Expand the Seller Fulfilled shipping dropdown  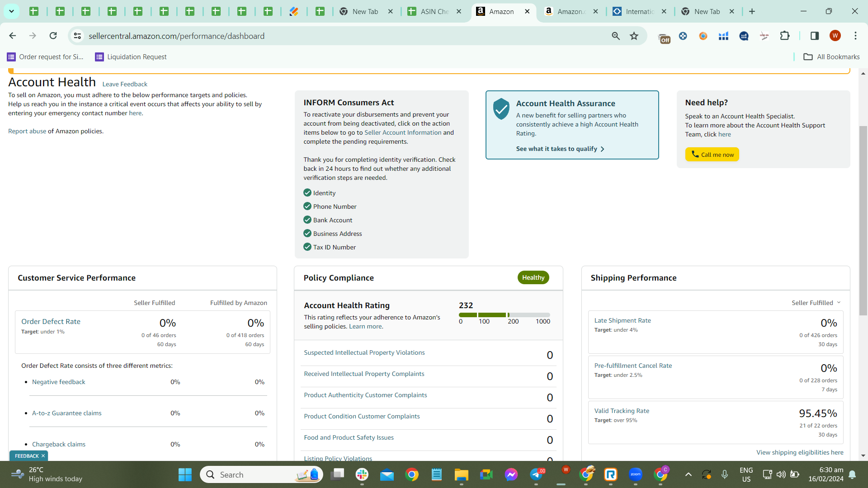tap(816, 303)
